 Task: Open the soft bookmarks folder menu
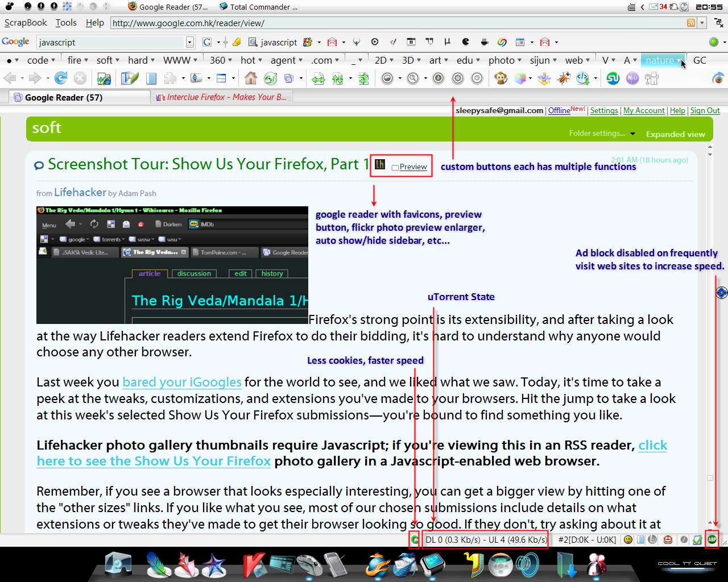[x=108, y=60]
